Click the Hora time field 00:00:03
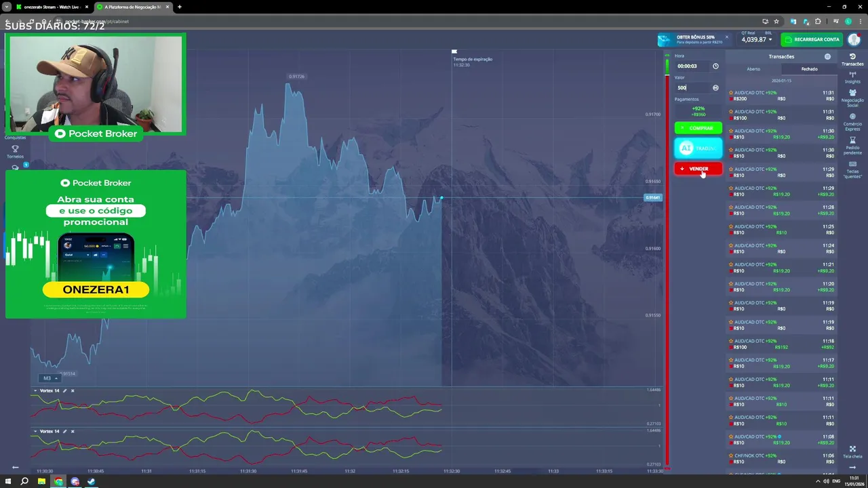The height and width of the screenshot is (488, 868). coord(692,66)
